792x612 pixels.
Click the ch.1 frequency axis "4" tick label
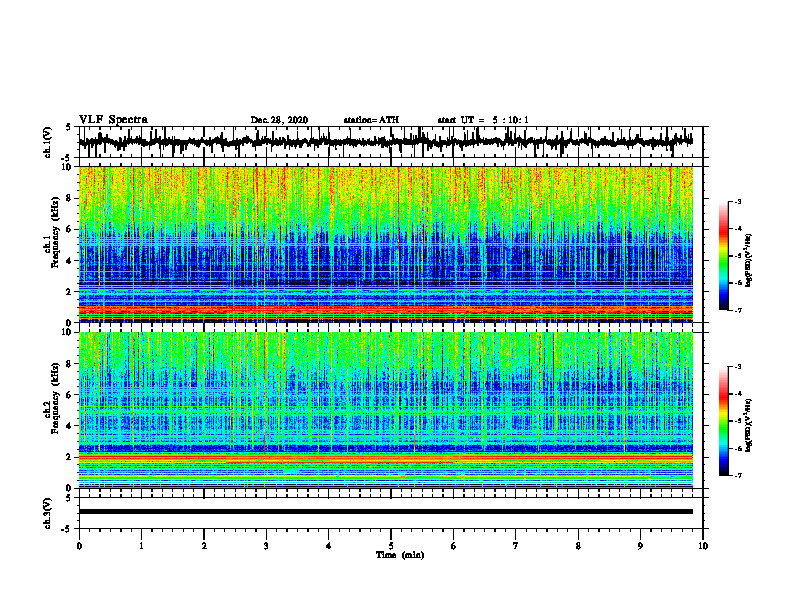pos(71,261)
